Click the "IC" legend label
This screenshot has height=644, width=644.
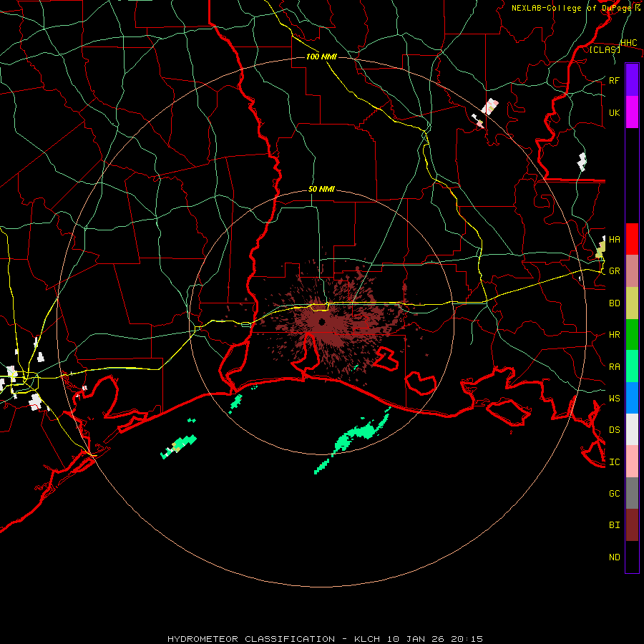tap(614, 462)
